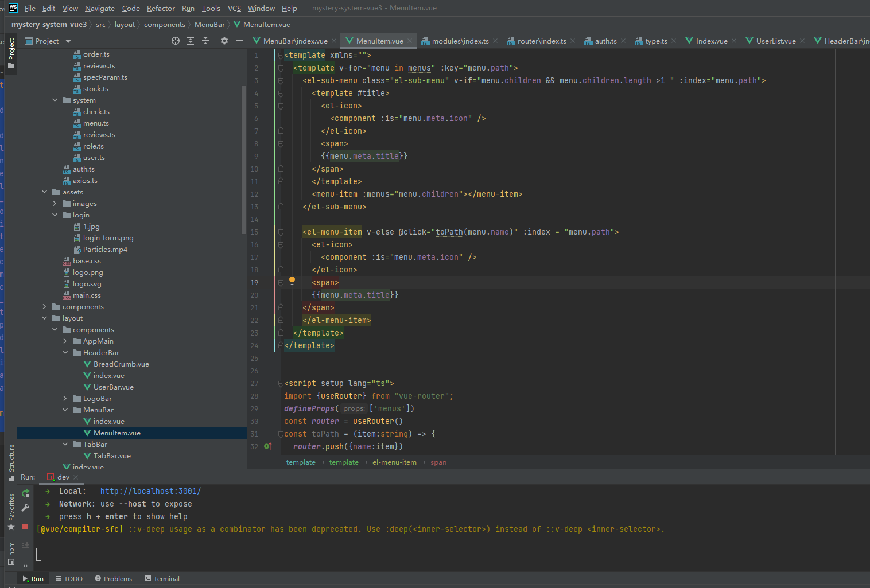870x588 pixels.
Task: Click the Project tree vertical scrollbar
Action: (x=244, y=159)
